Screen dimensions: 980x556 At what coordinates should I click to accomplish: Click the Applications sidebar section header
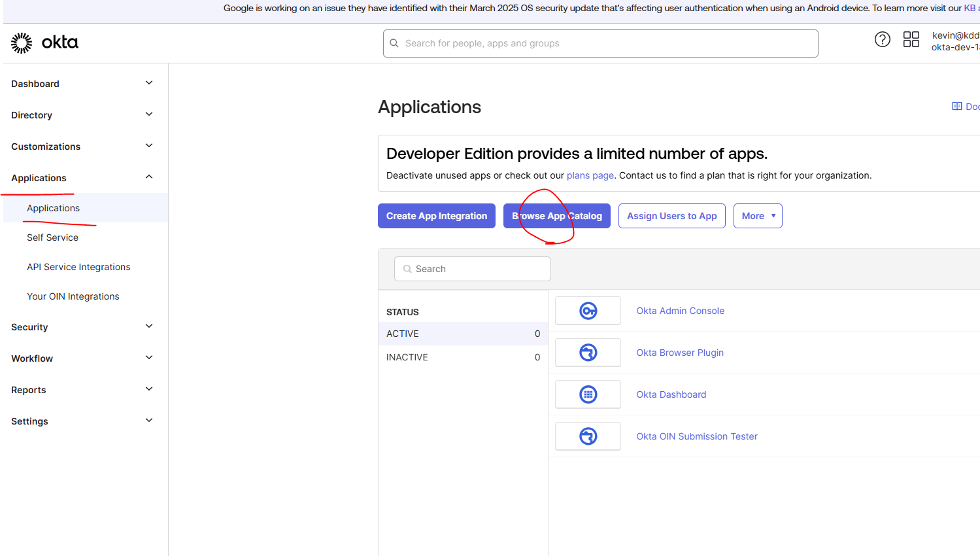click(x=39, y=178)
